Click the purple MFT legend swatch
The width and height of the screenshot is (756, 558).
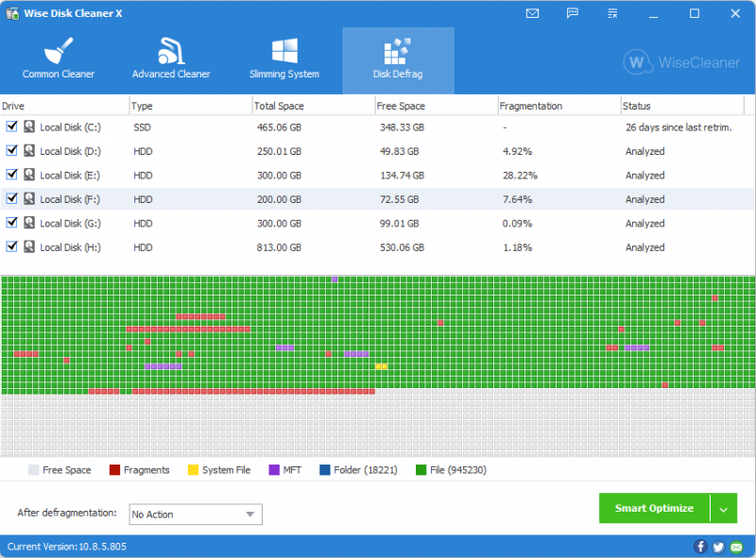(x=274, y=470)
